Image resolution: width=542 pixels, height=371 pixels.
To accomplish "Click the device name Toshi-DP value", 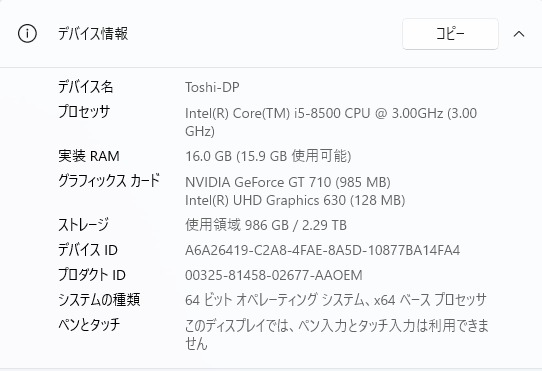I will [x=212, y=87].
